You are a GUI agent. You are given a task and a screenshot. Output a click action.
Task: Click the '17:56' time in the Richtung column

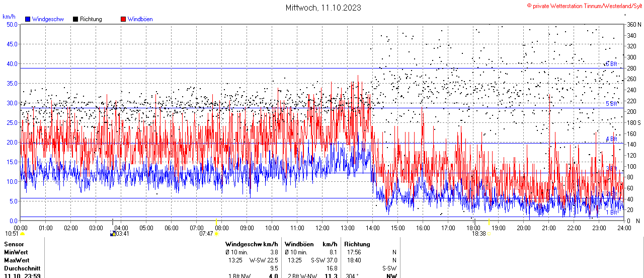click(354, 252)
